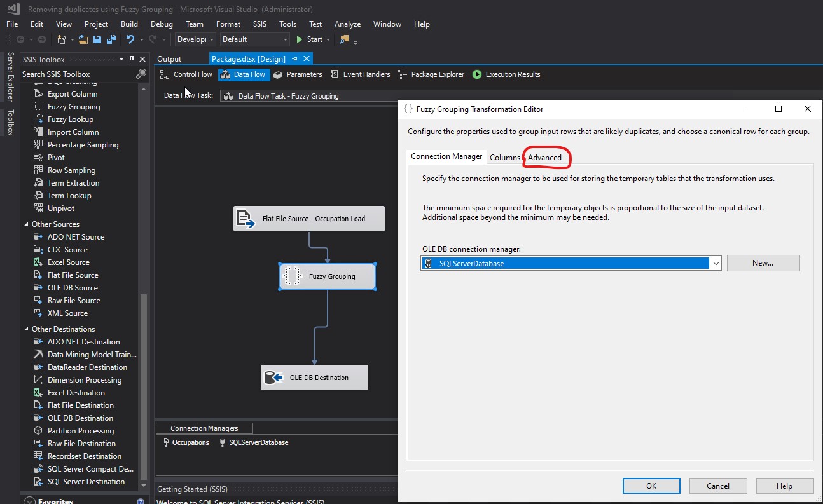
Task: Select Pivot toolbox item
Action: click(x=56, y=158)
